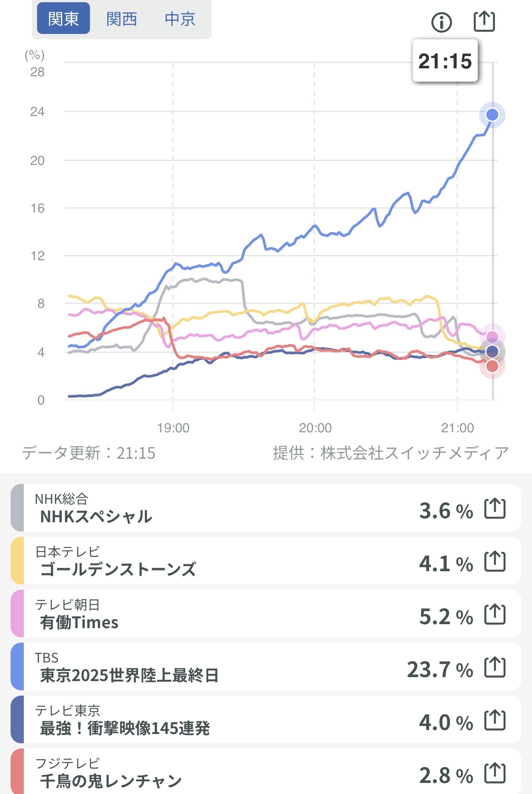
Task: Share the 東京2025世界陸上最終日 rating
Action: 495,667
